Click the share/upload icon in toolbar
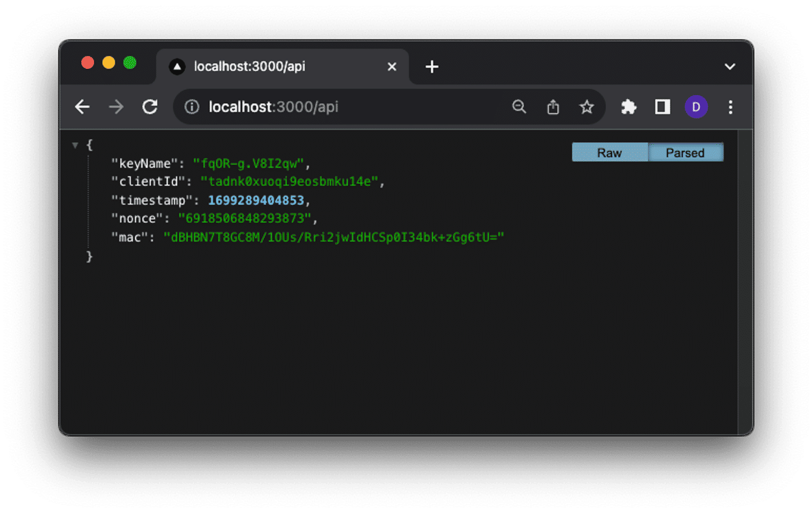812x513 pixels. coord(553,107)
